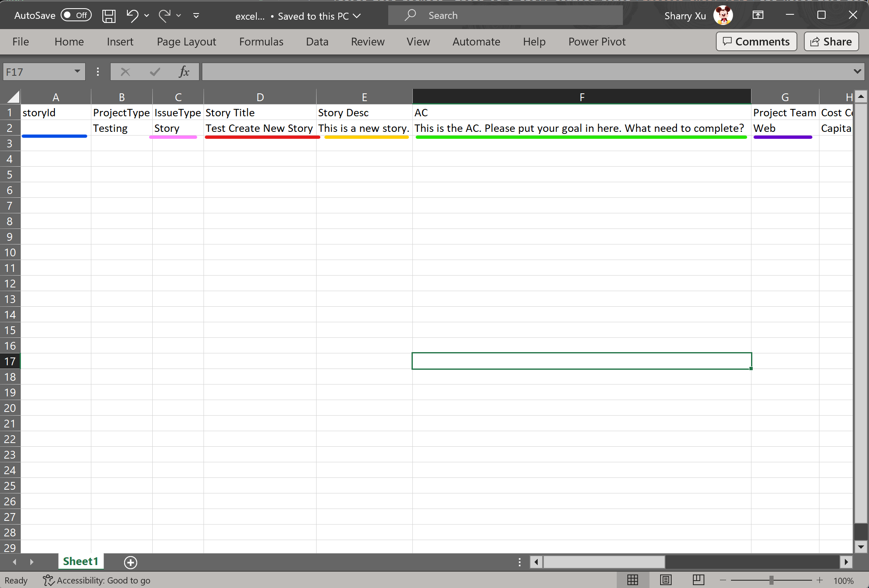Expand the Saved to this PC dropdown
Screen dimensions: 869x588
[357, 16]
